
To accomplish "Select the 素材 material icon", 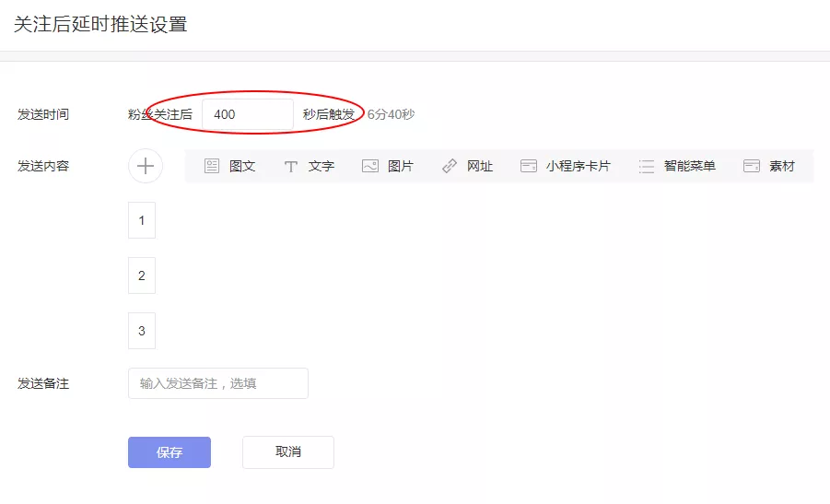I will coord(752,166).
